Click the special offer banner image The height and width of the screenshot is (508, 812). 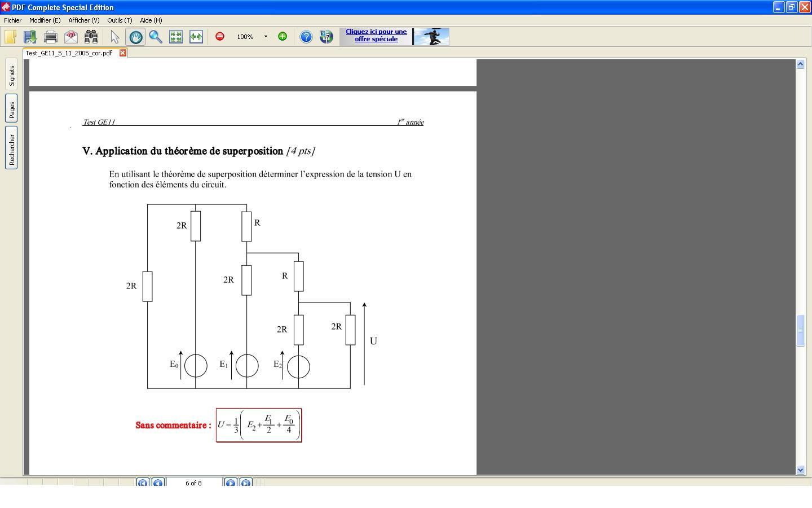[431, 37]
